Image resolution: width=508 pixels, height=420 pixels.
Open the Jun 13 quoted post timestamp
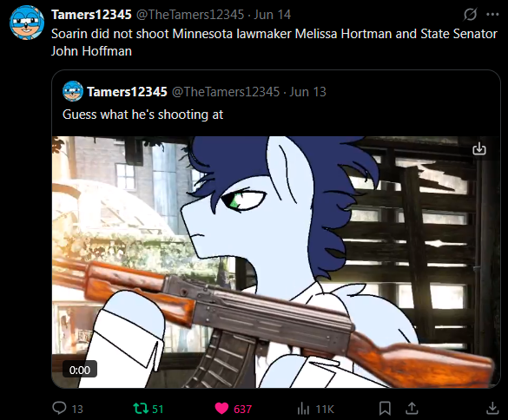(307, 92)
